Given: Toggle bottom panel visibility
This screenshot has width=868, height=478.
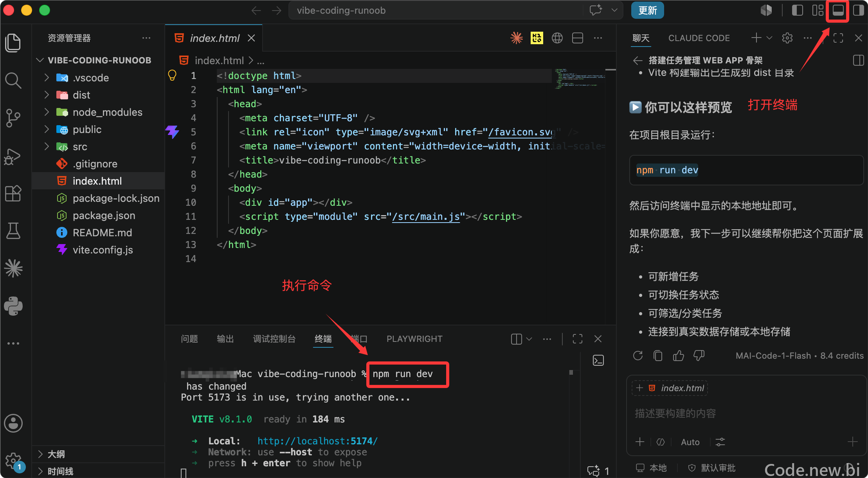Looking at the screenshot, I should pyautogui.click(x=838, y=10).
